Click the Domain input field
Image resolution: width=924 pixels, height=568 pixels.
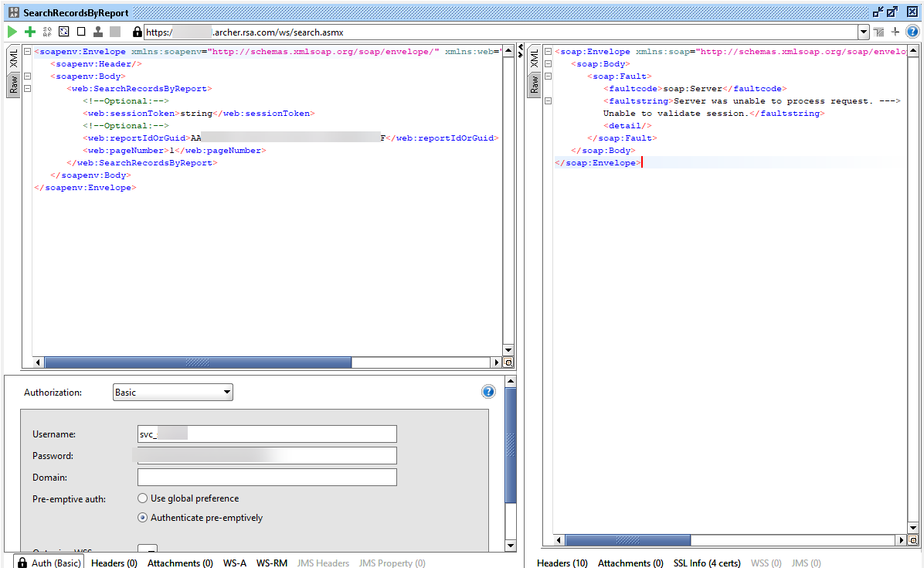pyautogui.click(x=267, y=478)
